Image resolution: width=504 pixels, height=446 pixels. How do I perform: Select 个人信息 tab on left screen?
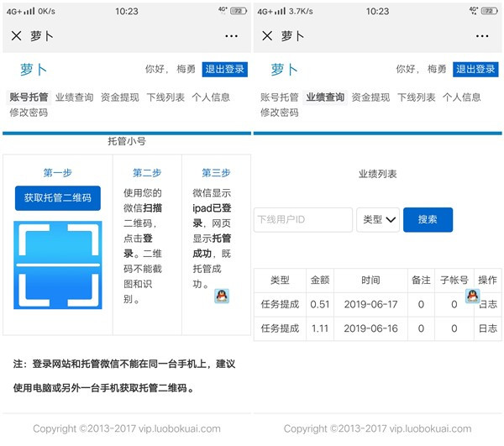(x=211, y=97)
